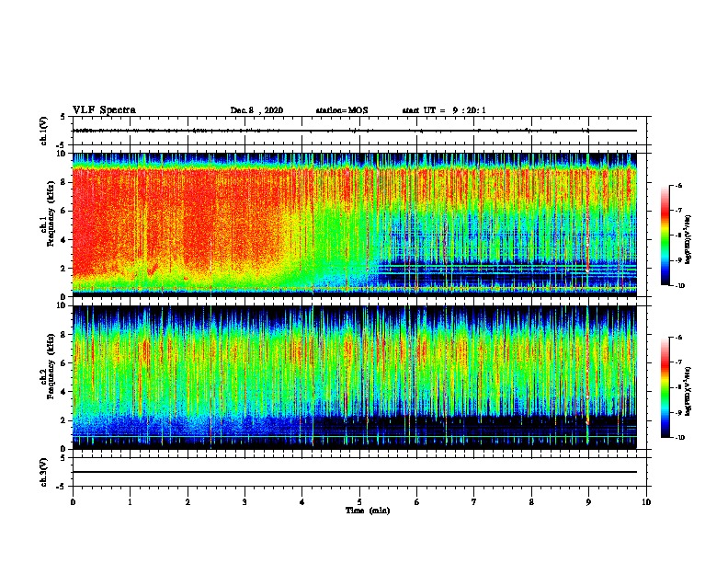The height and width of the screenshot is (563, 728).
Task: Click the "ch.3(V)" waveform axis label
Action: coord(44,472)
